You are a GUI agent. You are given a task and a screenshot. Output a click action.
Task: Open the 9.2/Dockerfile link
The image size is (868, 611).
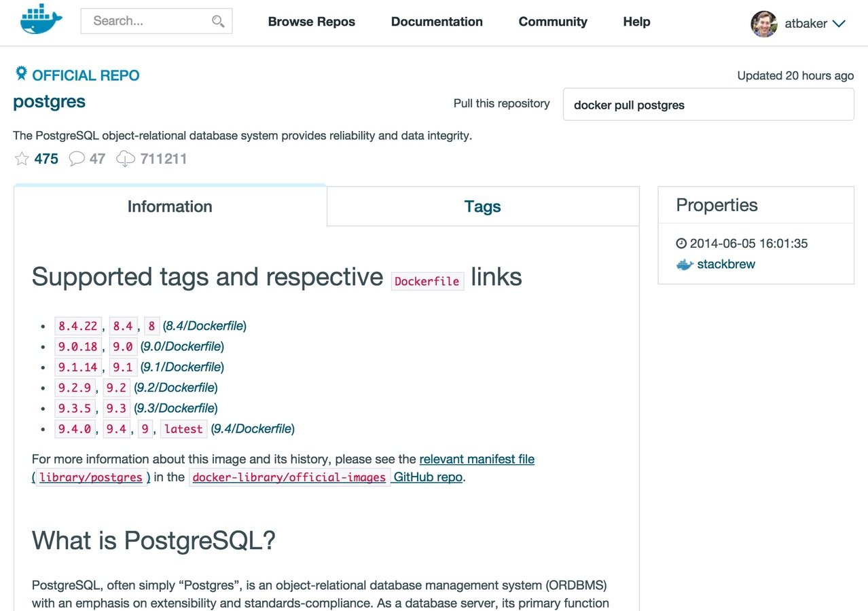(175, 388)
